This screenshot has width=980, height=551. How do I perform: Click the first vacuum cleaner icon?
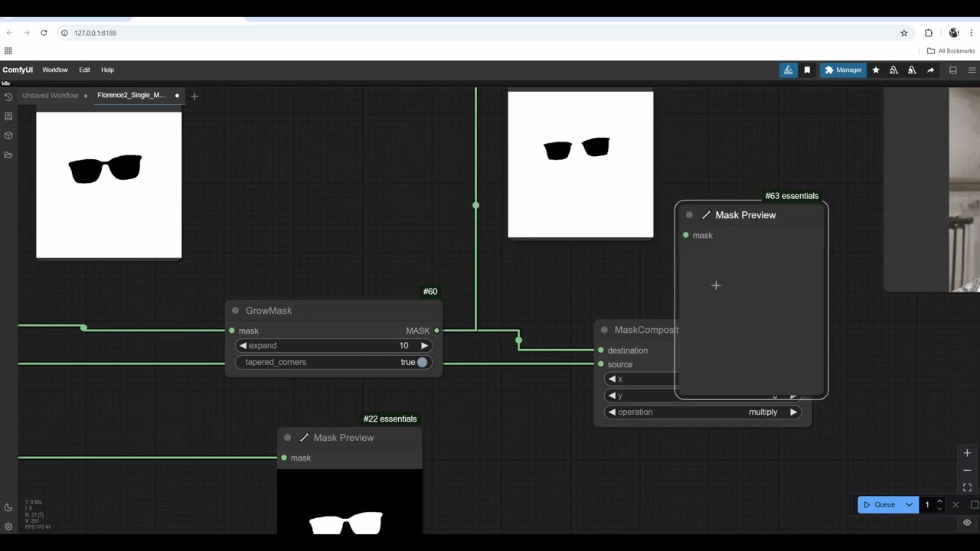pos(893,70)
